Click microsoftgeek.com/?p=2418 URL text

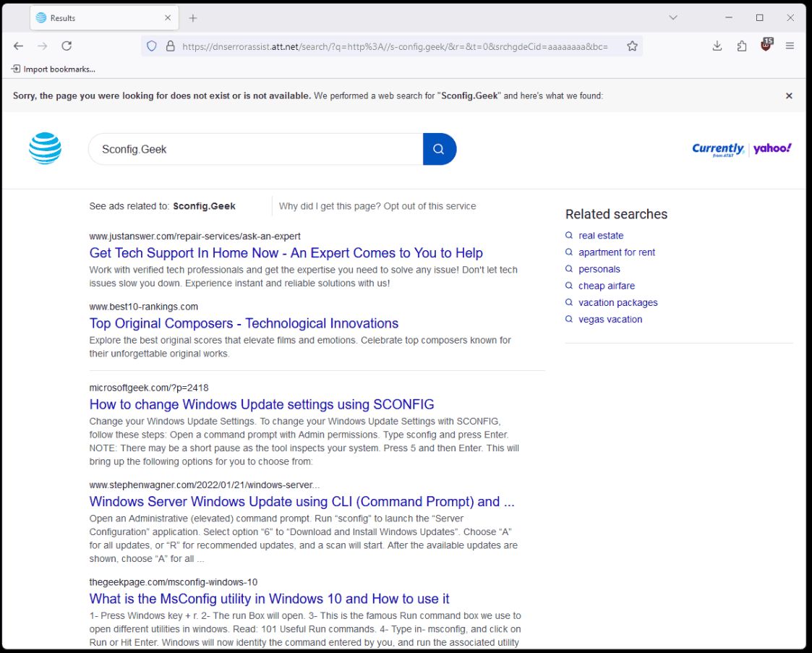pyautogui.click(x=149, y=388)
